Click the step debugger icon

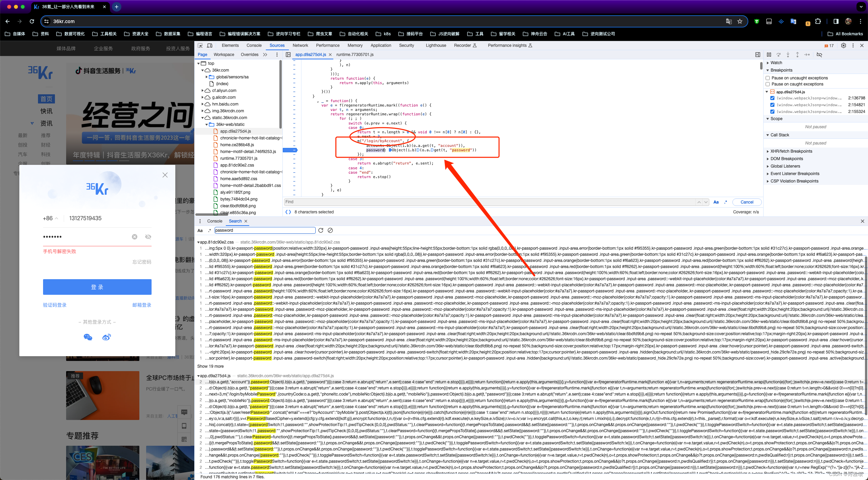tap(807, 55)
